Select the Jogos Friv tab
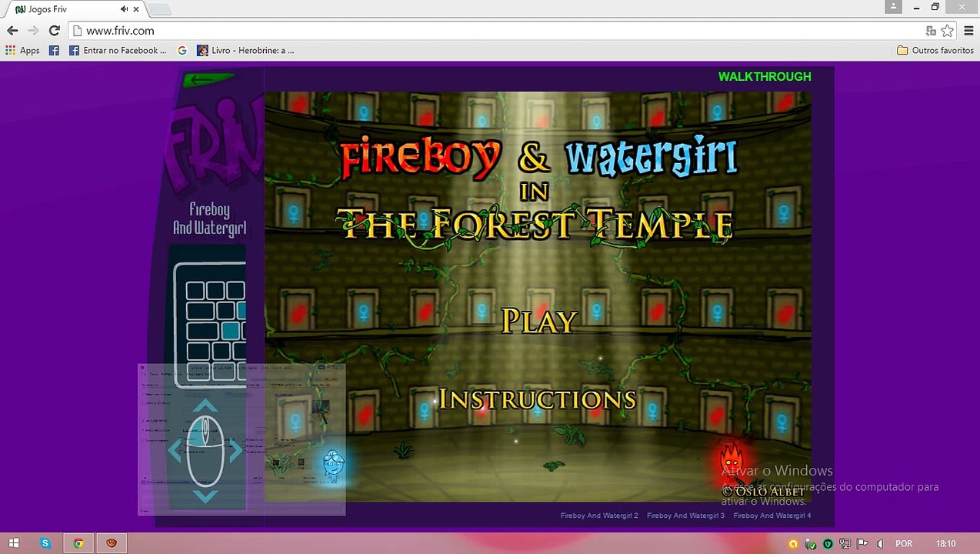The height and width of the screenshot is (554, 980). [x=77, y=9]
